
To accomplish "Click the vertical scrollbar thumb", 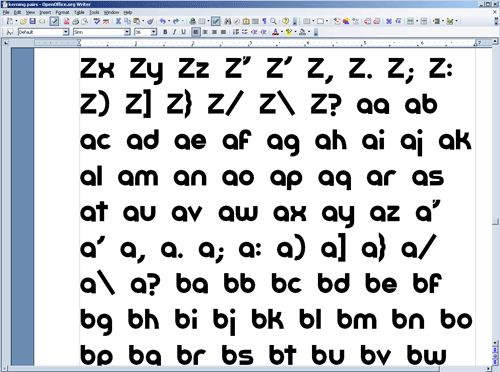I will click(x=496, y=221).
